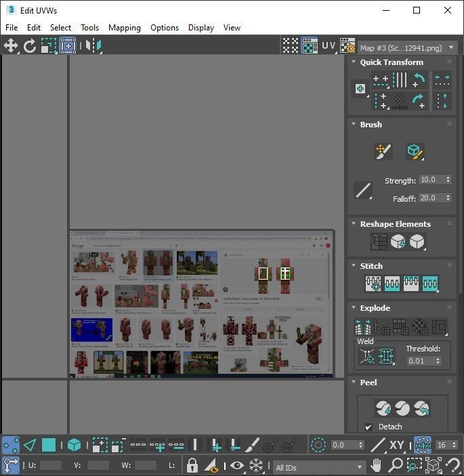Click Relax Until Flat icon
The image size is (464, 476).
[398, 242]
